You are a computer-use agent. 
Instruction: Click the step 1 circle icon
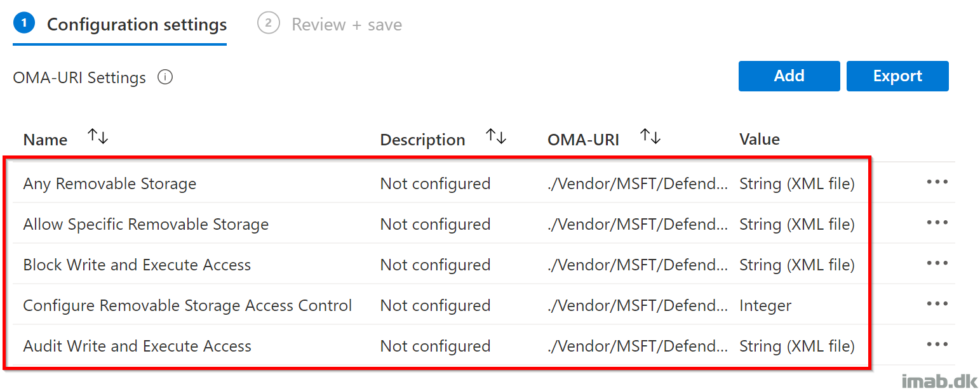click(24, 24)
